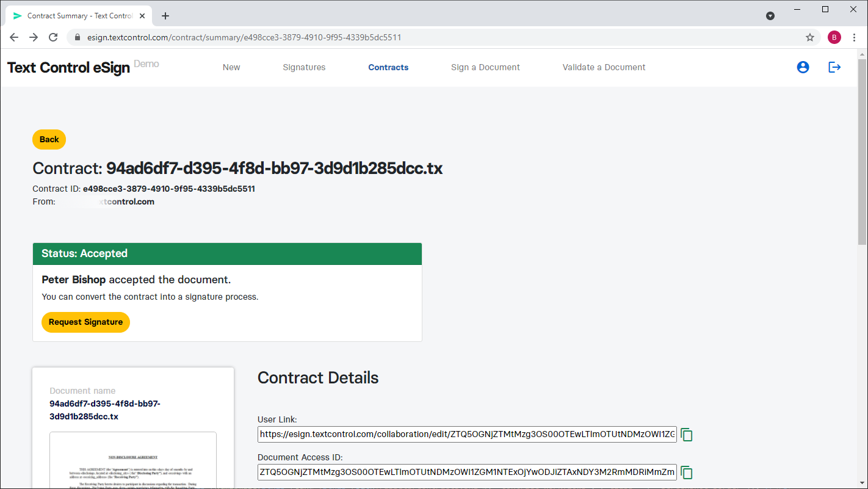Click the Contract ID value text
The image size is (868, 489).
point(169,189)
